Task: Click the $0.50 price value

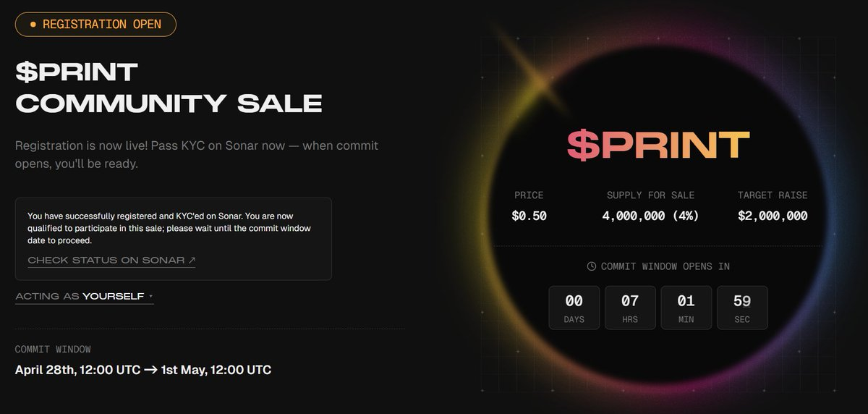Action: point(529,216)
